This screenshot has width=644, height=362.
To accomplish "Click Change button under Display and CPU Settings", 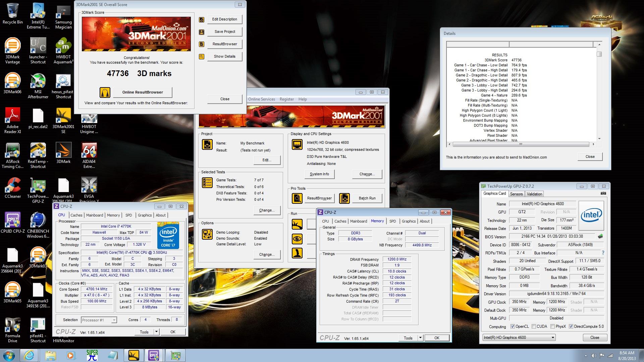I will pyautogui.click(x=367, y=174).
